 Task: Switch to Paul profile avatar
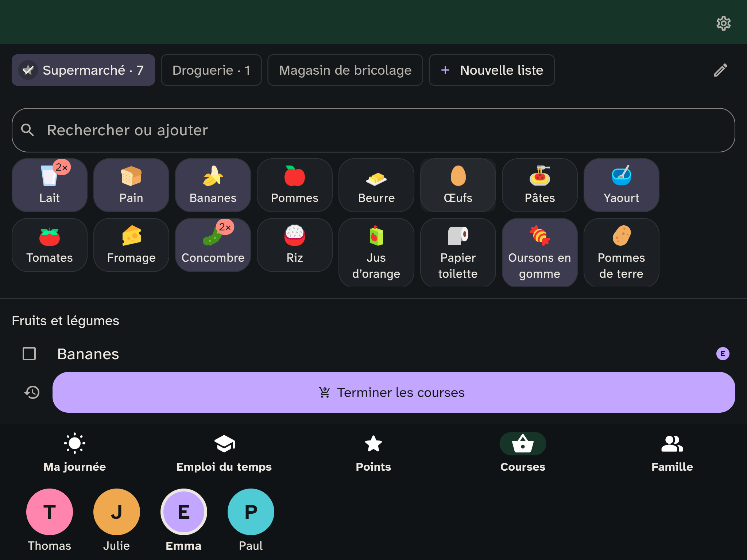coord(251,512)
